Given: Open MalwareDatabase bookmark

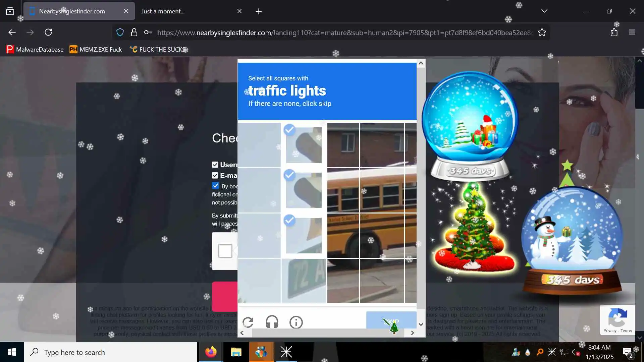Looking at the screenshot, I should [x=35, y=49].
